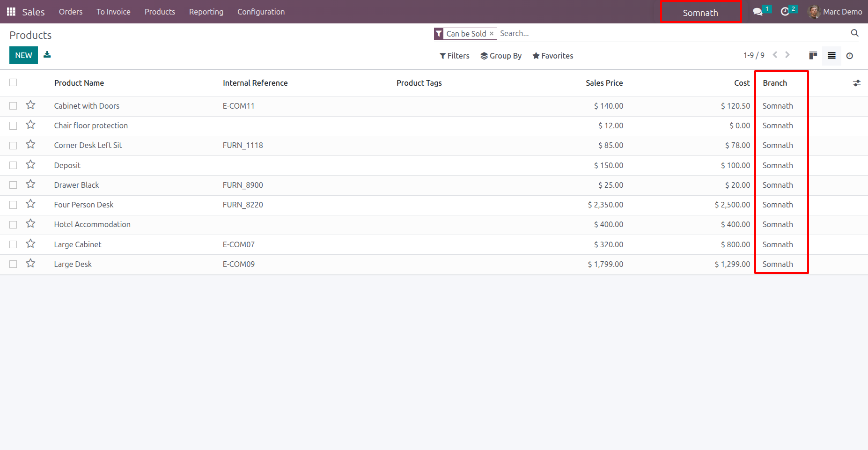This screenshot has width=868, height=450.
Task: Open the Large Cabinet product record
Action: tap(78, 244)
